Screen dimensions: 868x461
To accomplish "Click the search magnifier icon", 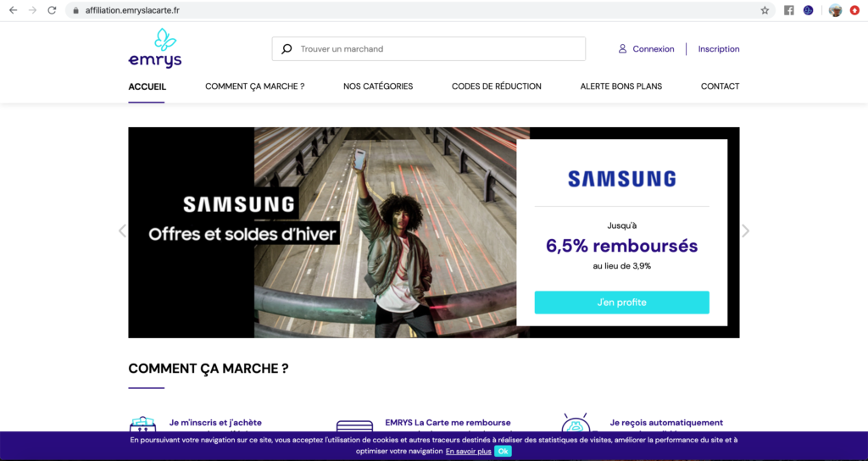I will (x=287, y=48).
